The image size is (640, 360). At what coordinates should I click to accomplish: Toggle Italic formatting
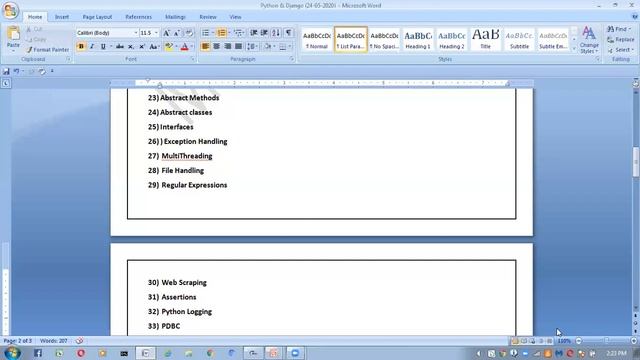coord(92,47)
